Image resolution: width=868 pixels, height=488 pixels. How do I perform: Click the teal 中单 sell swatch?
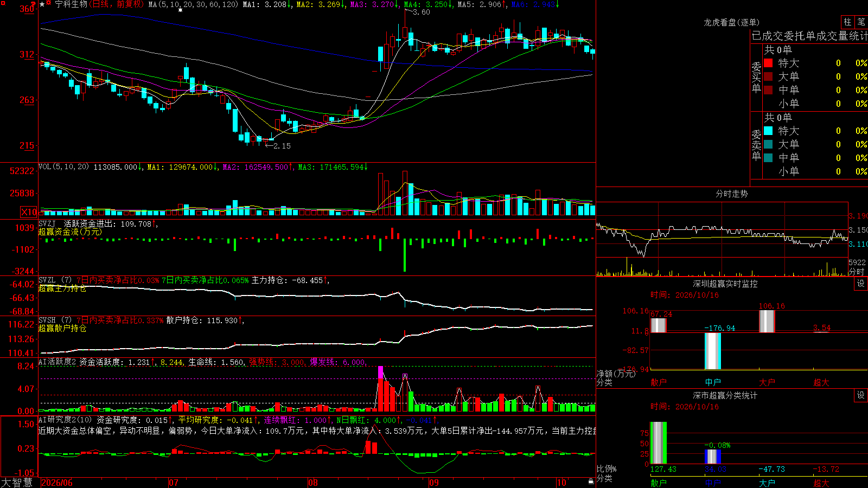(x=768, y=158)
